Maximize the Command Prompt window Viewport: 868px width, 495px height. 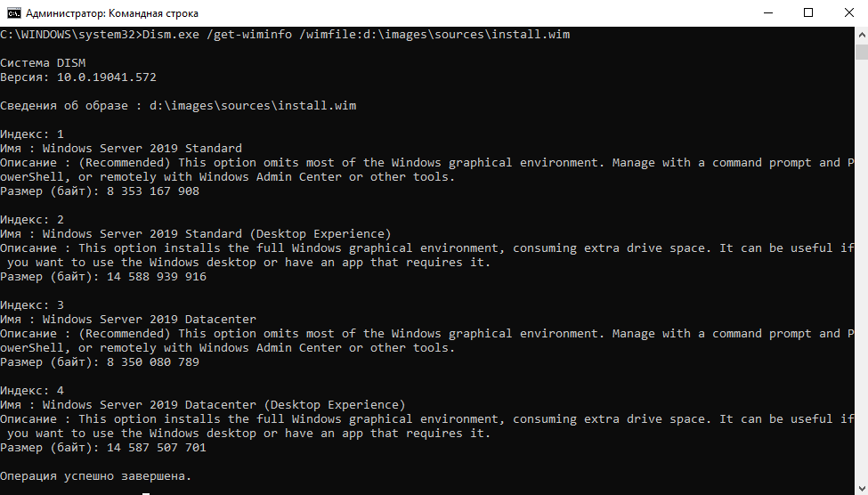point(808,12)
